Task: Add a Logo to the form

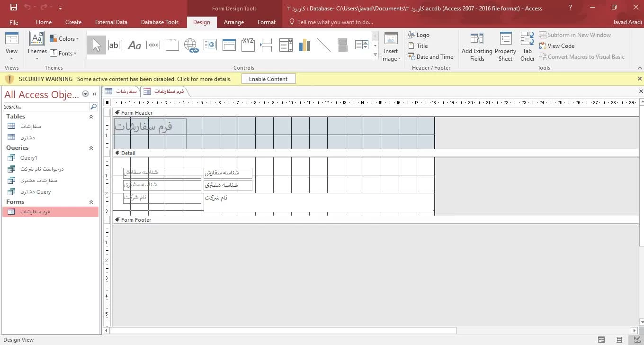Action: (419, 35)
